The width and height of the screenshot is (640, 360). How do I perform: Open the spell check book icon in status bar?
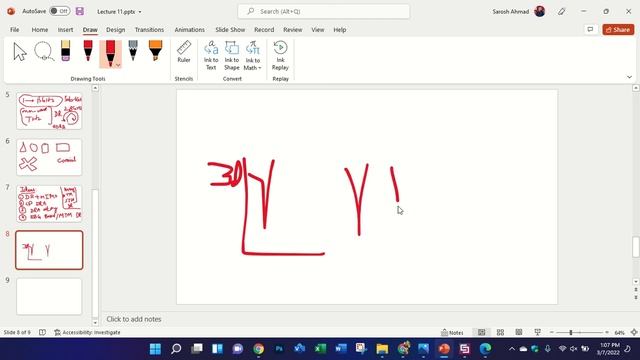point(42,332)
